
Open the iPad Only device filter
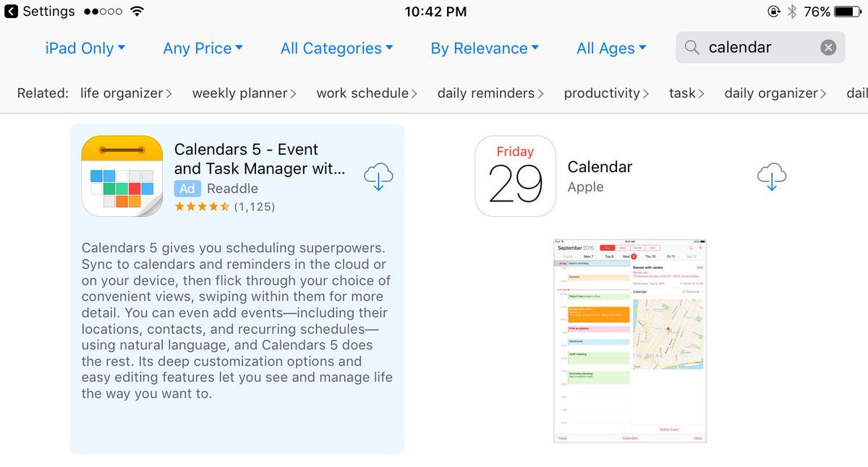(x=85, y=48)
